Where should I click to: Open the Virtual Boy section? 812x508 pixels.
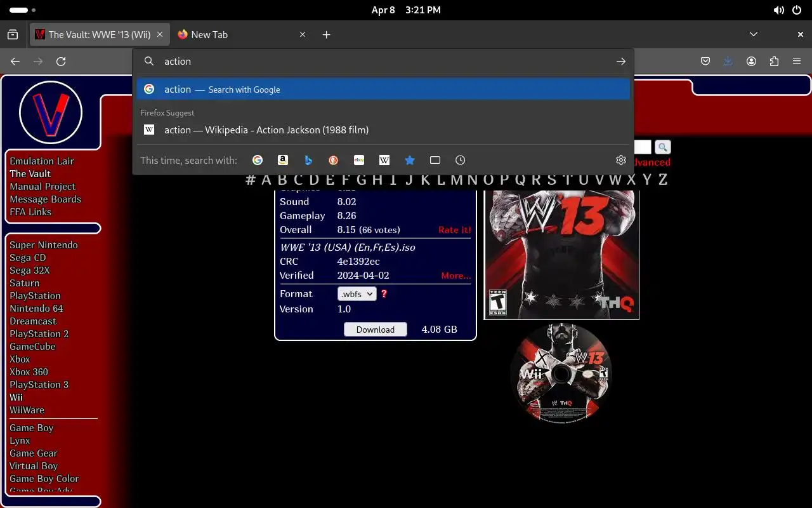(33, 466)
